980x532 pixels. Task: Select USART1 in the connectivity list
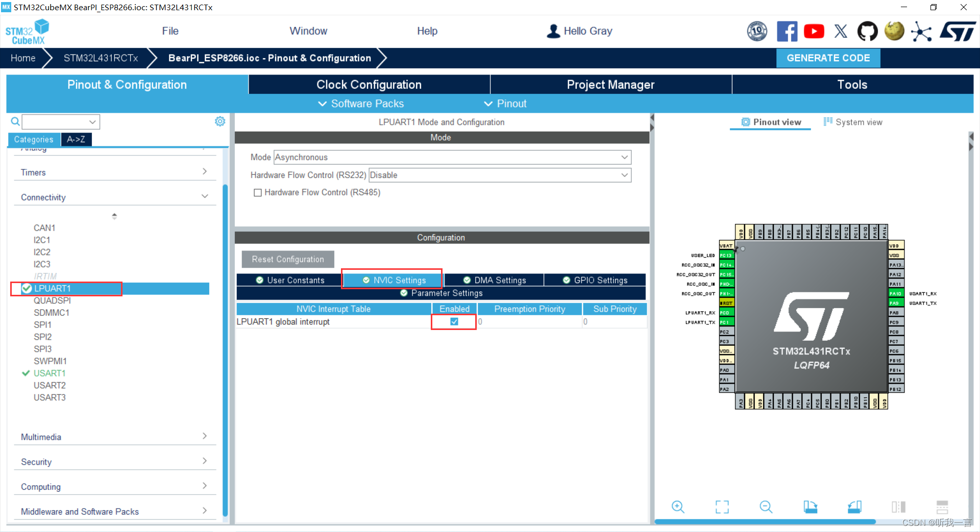pos(50,373)
